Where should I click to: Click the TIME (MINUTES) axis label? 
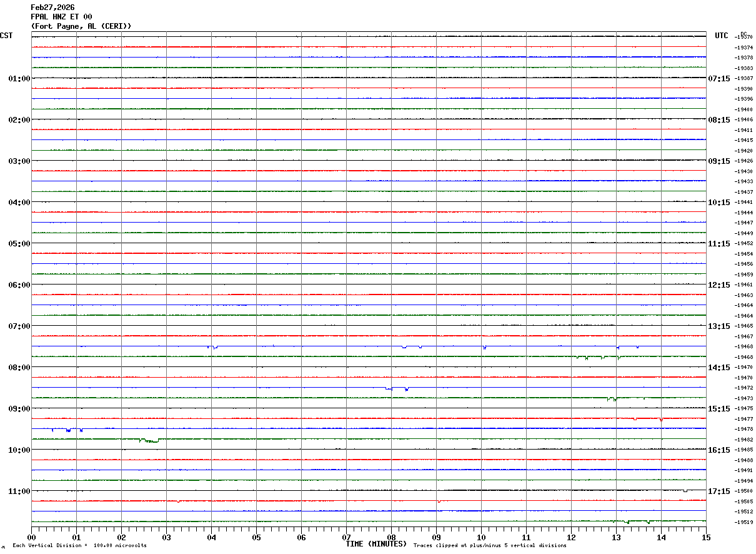coord(376,544)
